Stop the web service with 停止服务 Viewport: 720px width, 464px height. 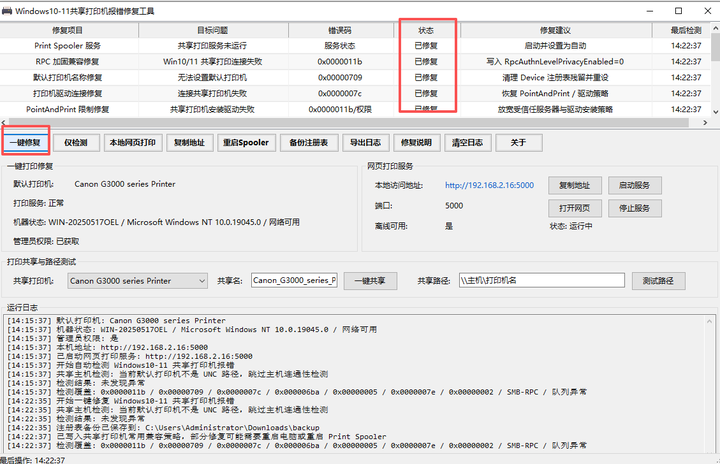pos(635,208)
